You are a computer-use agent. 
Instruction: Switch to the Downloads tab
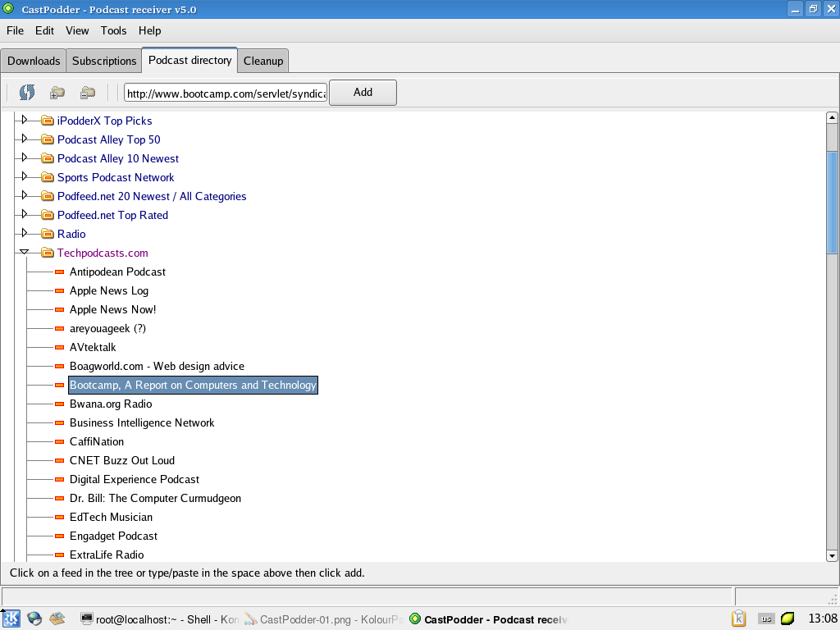click(34, 61)
